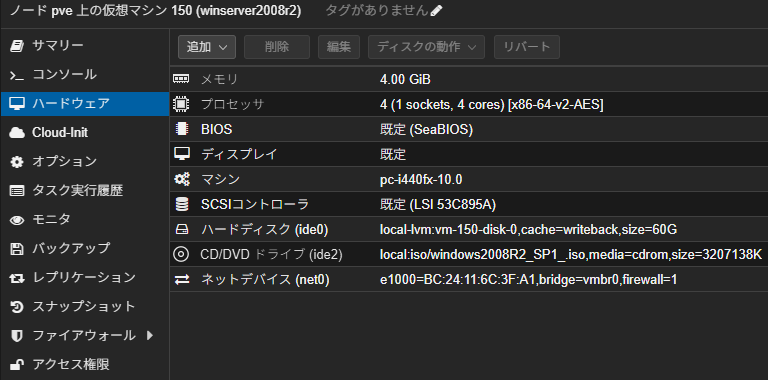Click the 編集 (Edit) button
This screenshot has height=380, width=768.
pos(339,47)
